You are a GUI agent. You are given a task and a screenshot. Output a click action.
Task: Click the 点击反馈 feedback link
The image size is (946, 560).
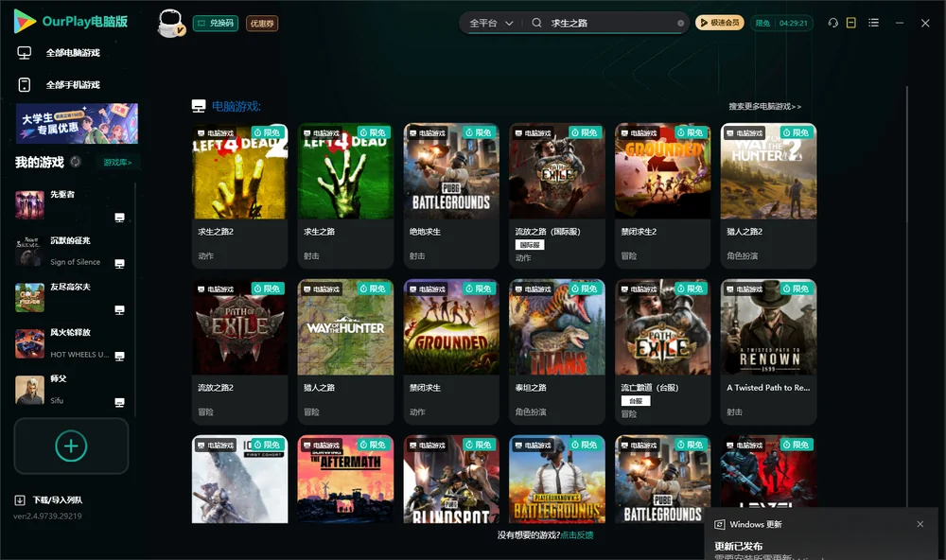tap(577, 534)
